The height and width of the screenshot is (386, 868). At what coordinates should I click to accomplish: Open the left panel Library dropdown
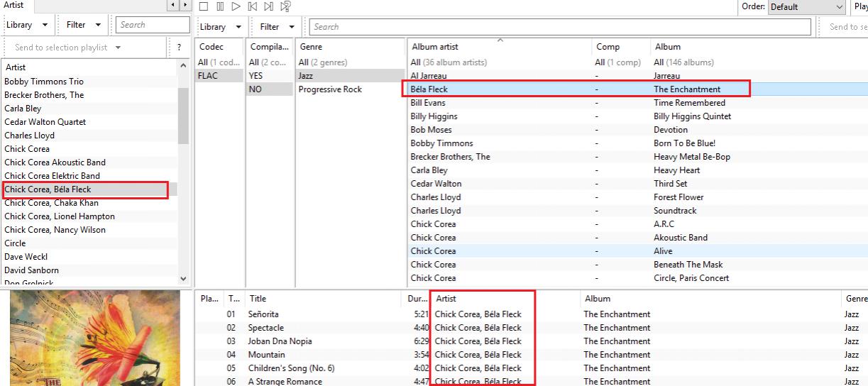point(26,25)
